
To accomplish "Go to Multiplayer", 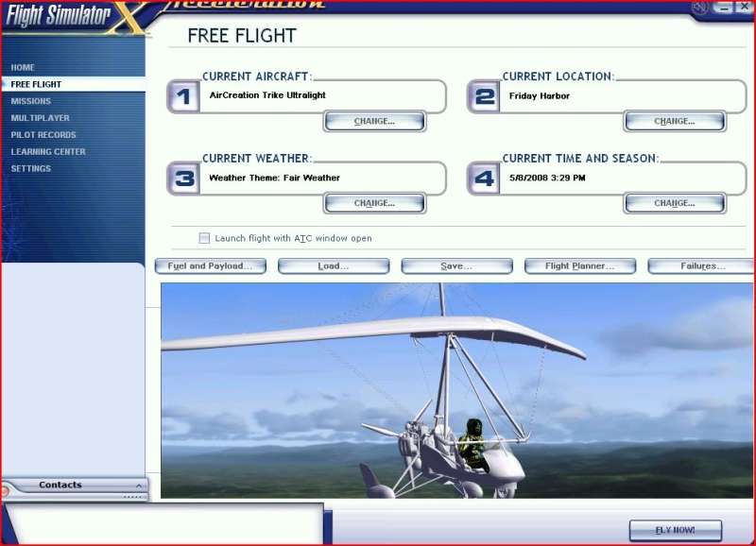I will pyautogui.click(x=40, y=118).
